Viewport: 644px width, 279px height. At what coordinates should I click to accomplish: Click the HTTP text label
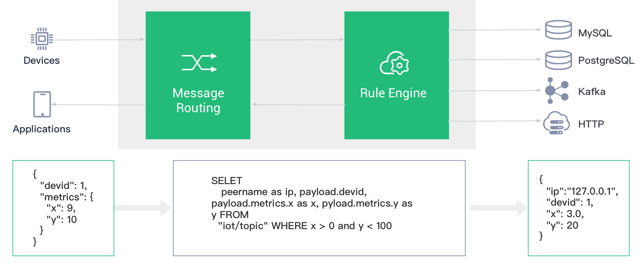591,124
